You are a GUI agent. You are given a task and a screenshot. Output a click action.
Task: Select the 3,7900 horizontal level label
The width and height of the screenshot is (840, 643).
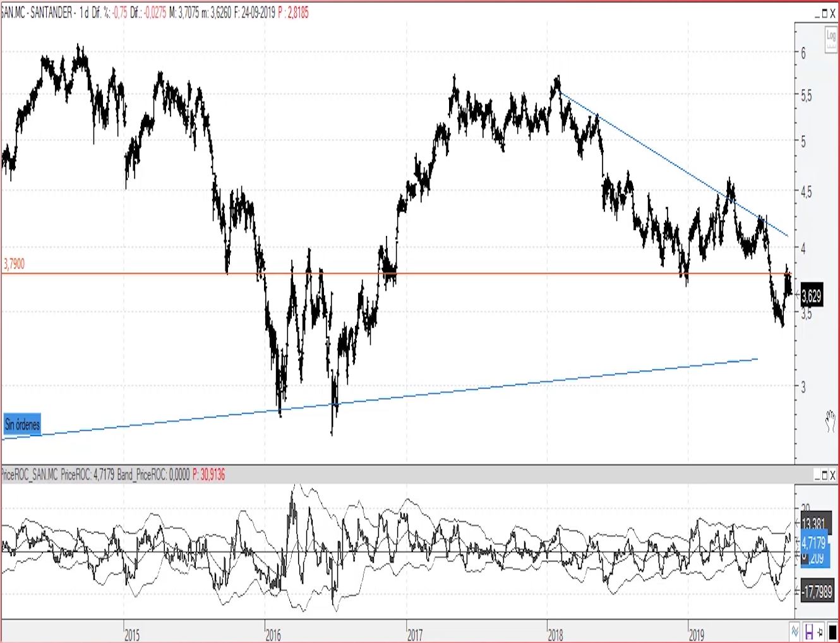coord(14,264)
